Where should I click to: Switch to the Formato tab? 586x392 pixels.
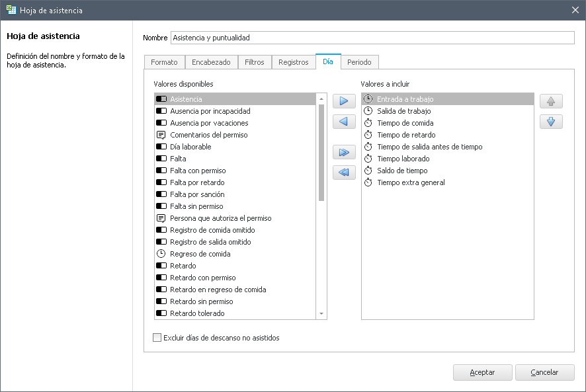point(164,62)
